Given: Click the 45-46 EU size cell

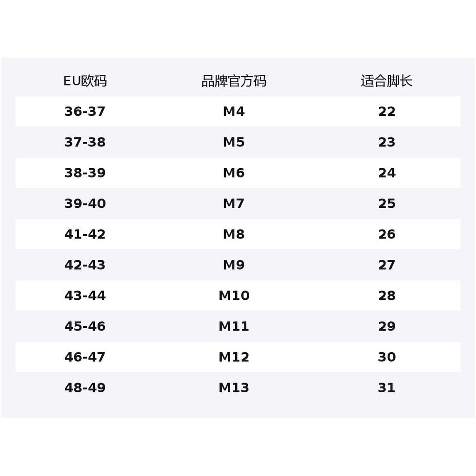Looking at the screenshot, I should 85,326.
